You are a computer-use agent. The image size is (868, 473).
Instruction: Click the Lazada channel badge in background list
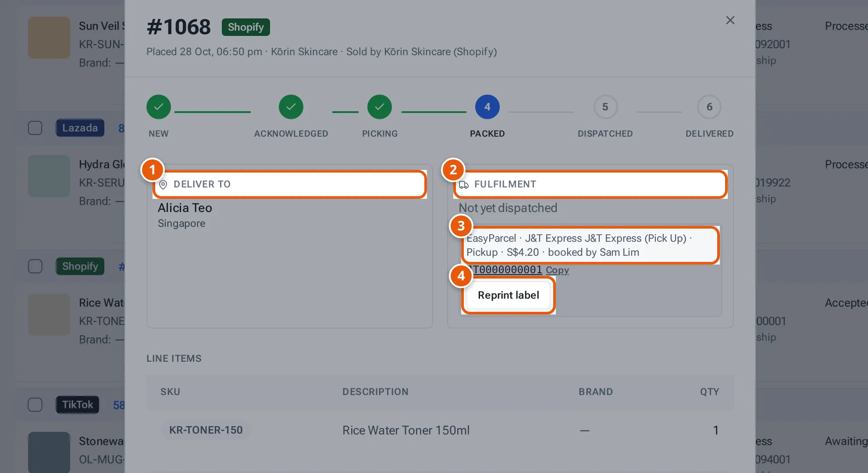click(80, 128)
